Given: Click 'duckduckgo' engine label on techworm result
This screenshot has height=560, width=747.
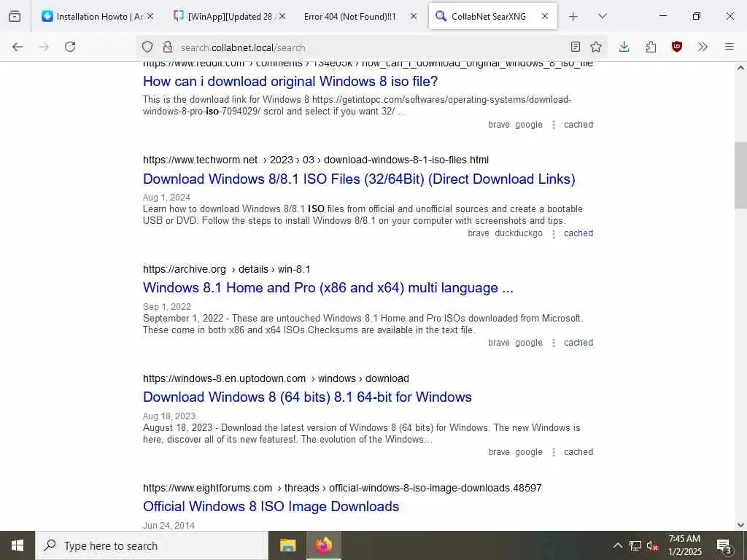Looking at the screenshot, I should [519, 233].
